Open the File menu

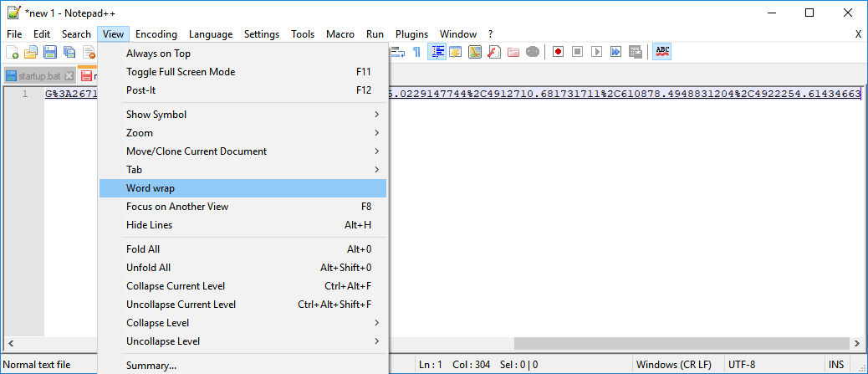point(14,34)
